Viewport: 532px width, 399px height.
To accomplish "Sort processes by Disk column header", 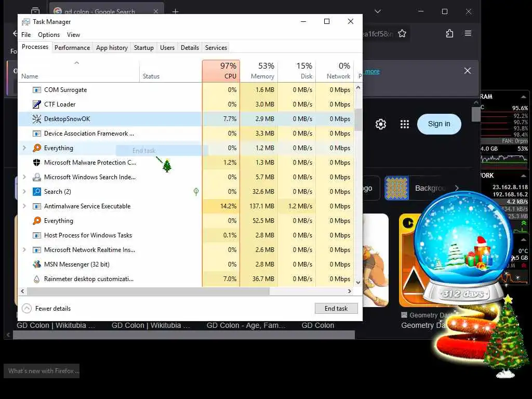I will [297, 71].
